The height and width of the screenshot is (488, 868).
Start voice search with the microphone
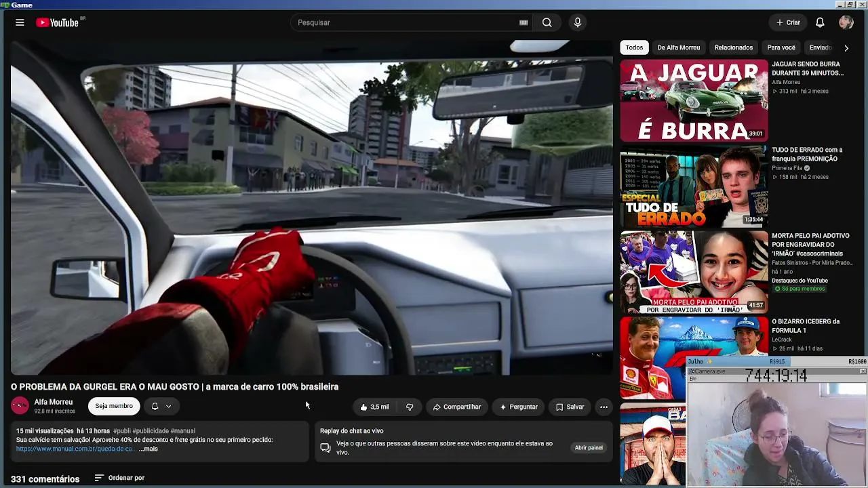coord(578,22)
